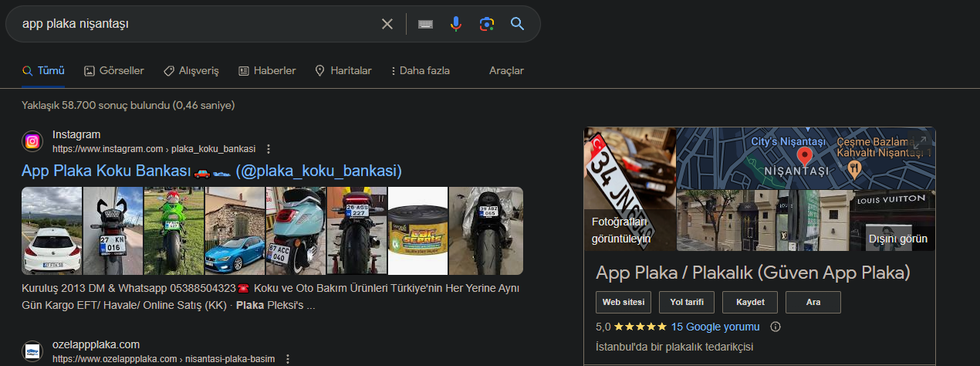
Task: Open the green motorcycle thumbnail
Action: tap(174, 231)
